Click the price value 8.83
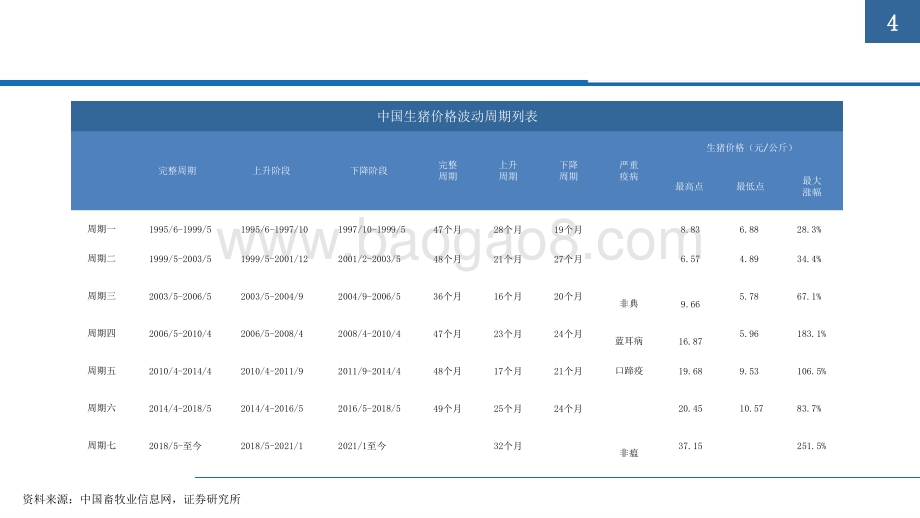 click(x=690, y=229)
